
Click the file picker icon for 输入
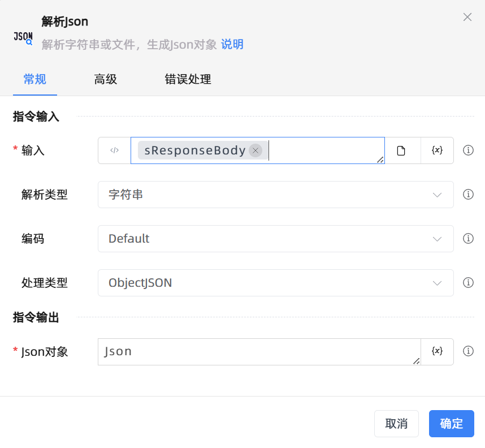coord(401,150)
